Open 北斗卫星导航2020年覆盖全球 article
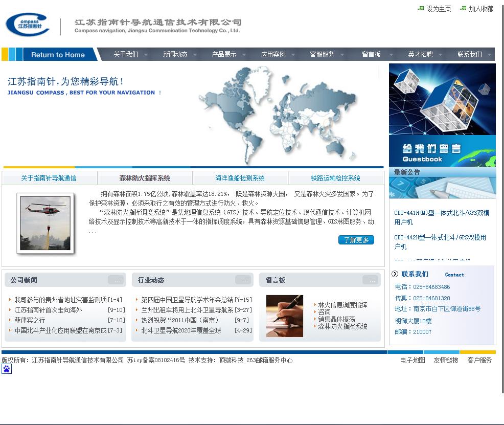Screen dimensions: 504x425 coord(181,330)
